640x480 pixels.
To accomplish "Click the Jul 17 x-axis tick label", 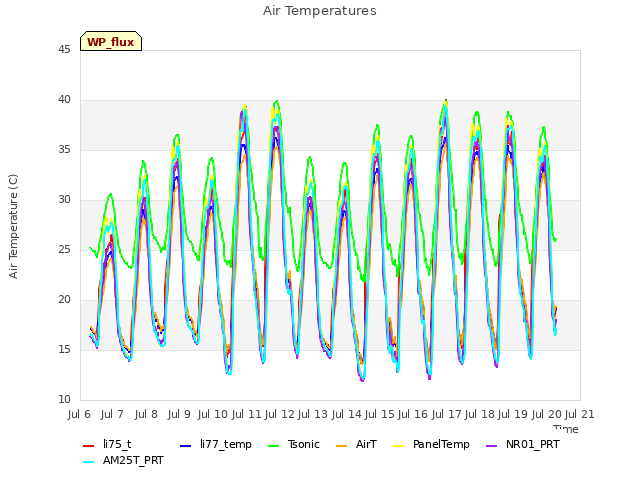I will tap(447, 414).
